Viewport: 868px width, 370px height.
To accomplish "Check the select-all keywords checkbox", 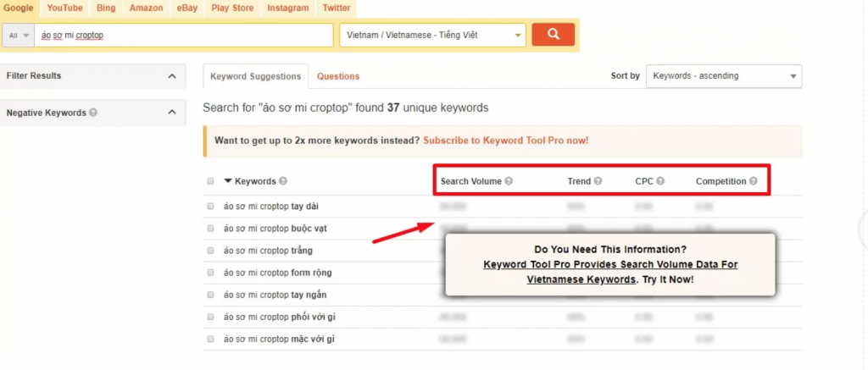I will click(x=210, y=181).
